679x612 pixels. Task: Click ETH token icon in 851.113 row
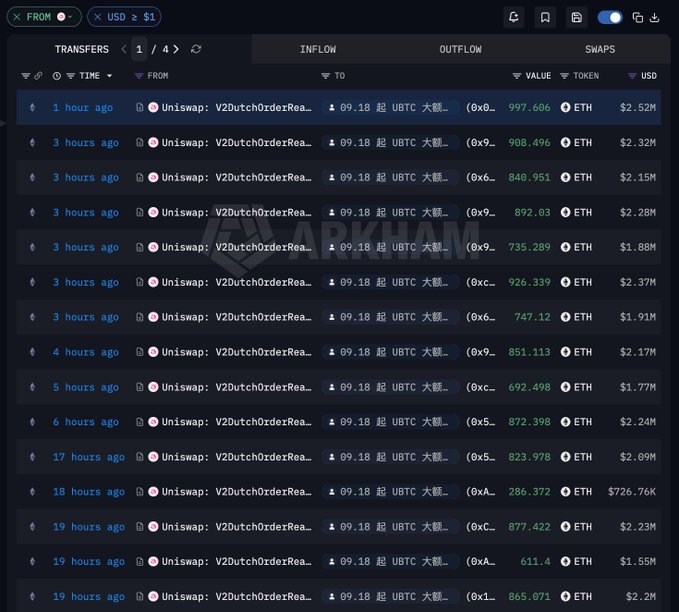coord(565,352)
